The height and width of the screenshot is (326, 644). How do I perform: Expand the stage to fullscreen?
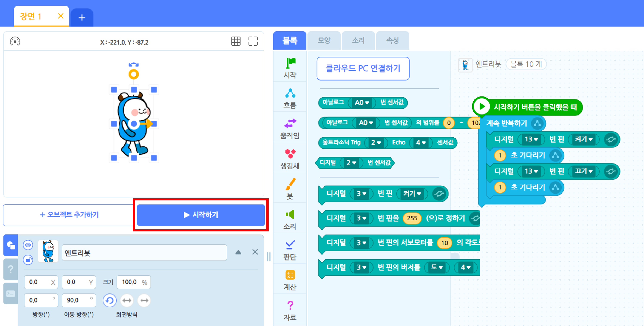pyautogui.click(x=253, y=41)
